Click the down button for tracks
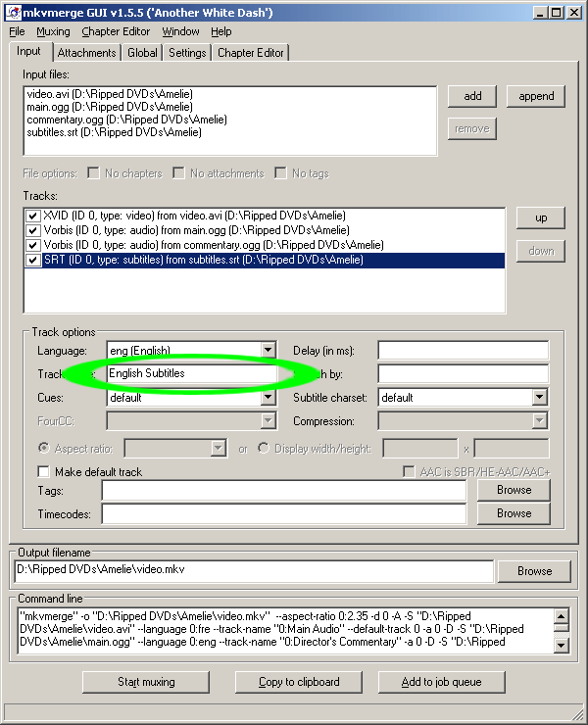This screenshot has height=725, width=588. point(541,251)
